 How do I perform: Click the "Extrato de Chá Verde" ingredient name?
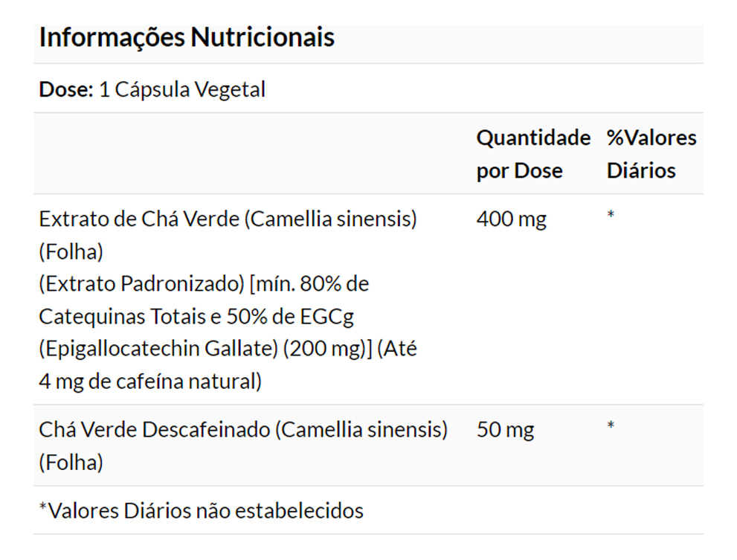139,219
